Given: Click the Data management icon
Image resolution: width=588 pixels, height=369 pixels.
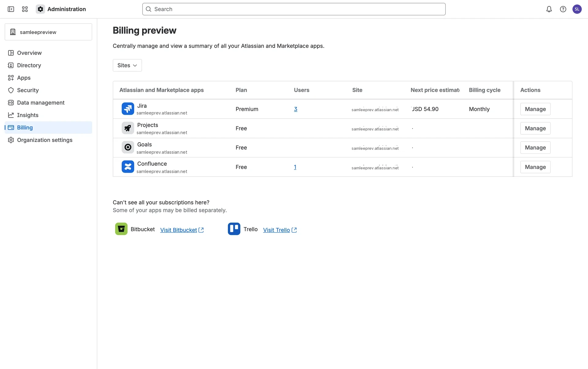Looking at the screenshot, I should pos(11,103).
